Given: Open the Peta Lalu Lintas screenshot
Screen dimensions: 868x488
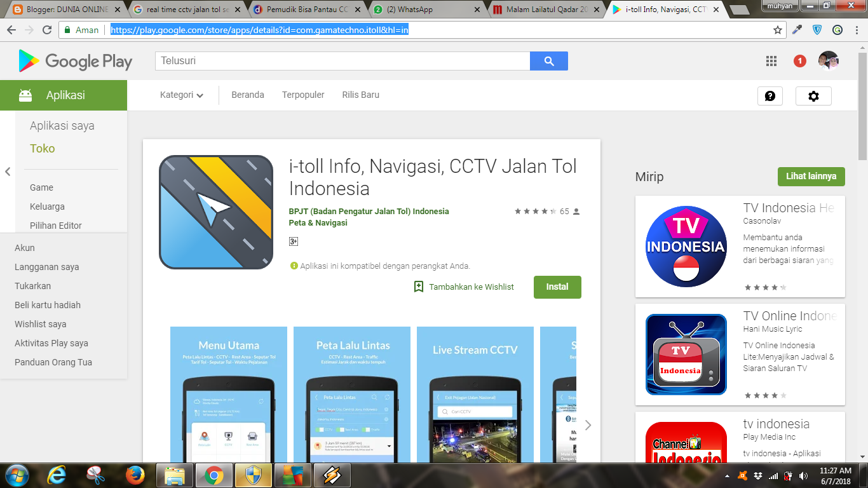Looking at the screenshot, I should coord(352,394).
